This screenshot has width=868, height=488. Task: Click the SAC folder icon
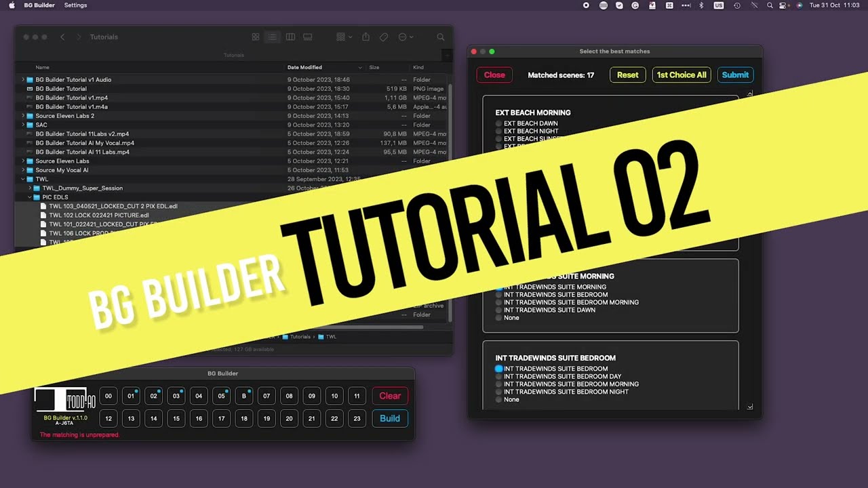pyautogui.click(x=30, y=125)
